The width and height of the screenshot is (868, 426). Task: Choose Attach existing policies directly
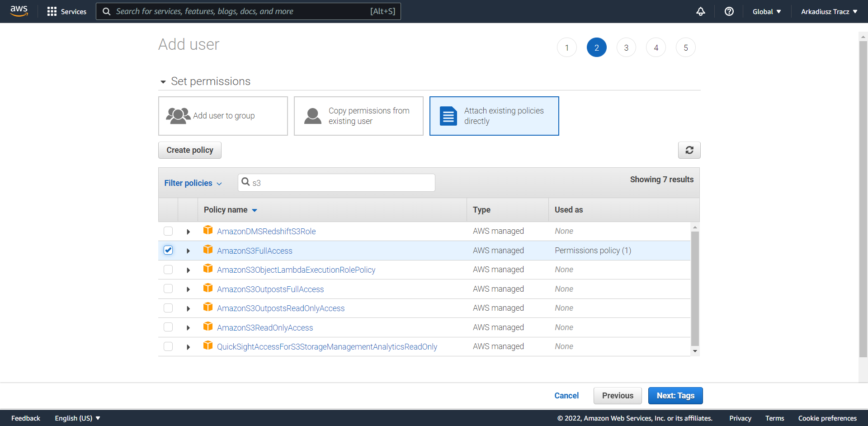point(494,116)
